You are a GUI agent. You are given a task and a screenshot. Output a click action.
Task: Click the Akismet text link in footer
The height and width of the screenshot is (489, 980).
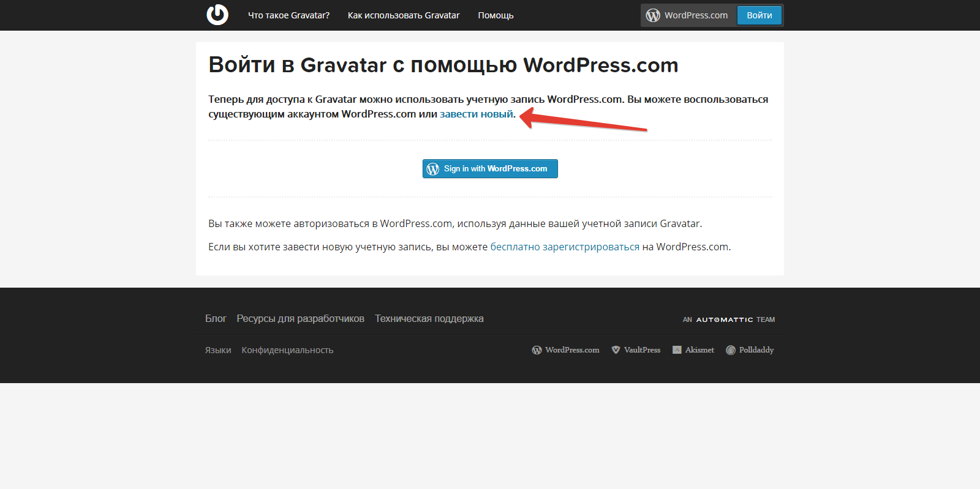pyautogui.click(x=699, y=350)
